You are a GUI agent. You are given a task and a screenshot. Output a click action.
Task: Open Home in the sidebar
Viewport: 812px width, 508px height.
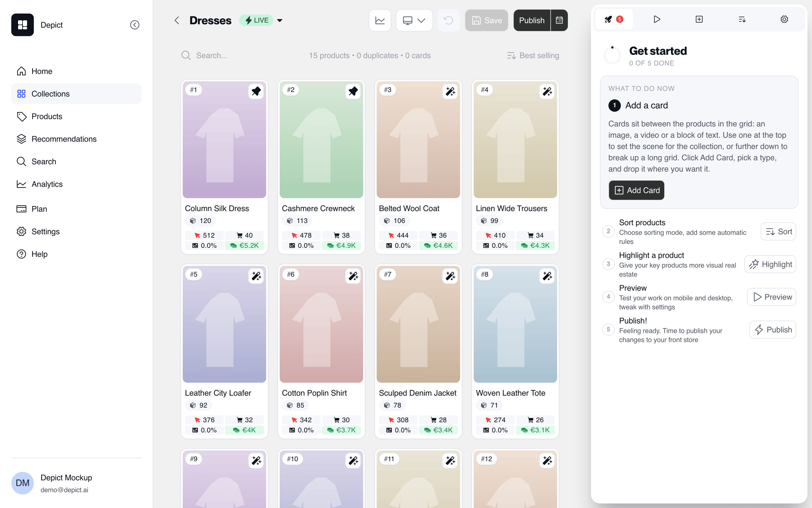click(76, 71)
